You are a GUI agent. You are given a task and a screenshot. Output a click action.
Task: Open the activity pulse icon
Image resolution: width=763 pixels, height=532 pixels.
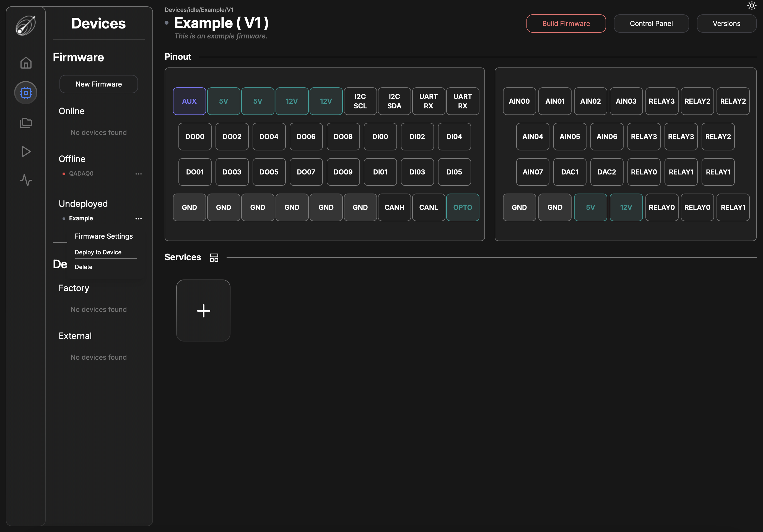tap(26, 180)
